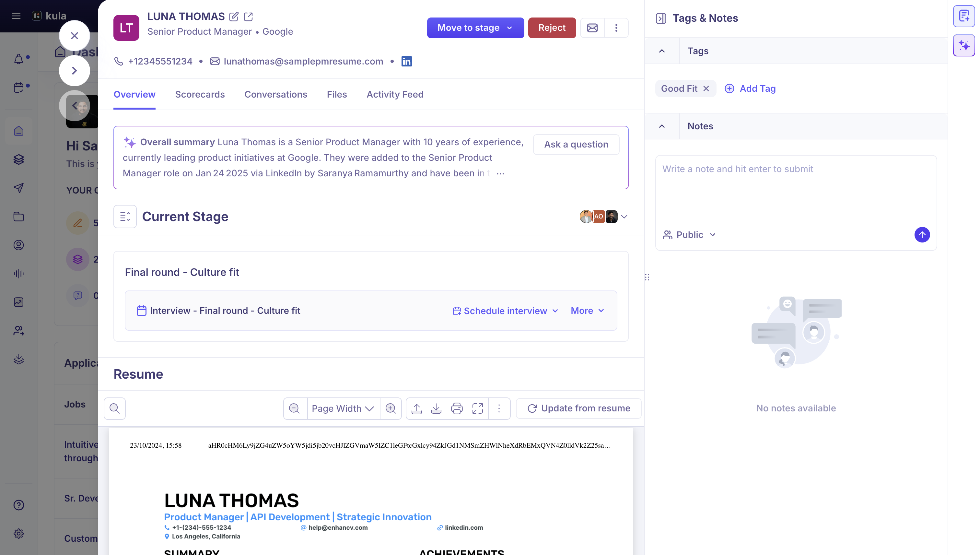Remove the Good Fit tag
Viewport: 980px width, 555px height.
click(706, 89)
